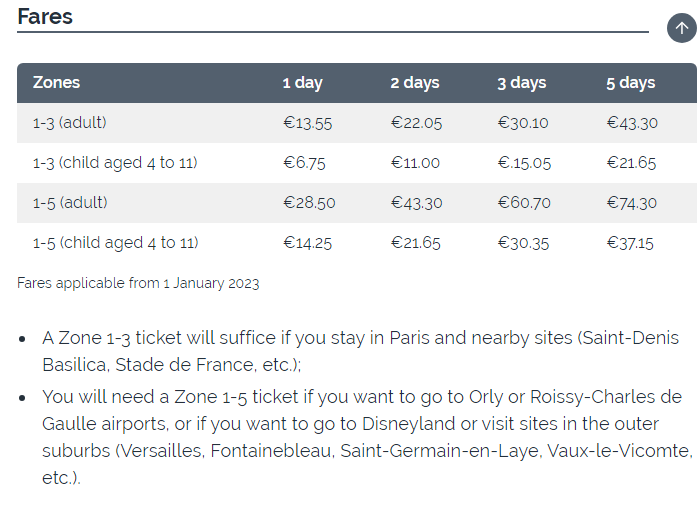Click the Zone 1-5 ticket bullet text
The height and width of the screenshot is (505, 698).
tap(368, 437)
